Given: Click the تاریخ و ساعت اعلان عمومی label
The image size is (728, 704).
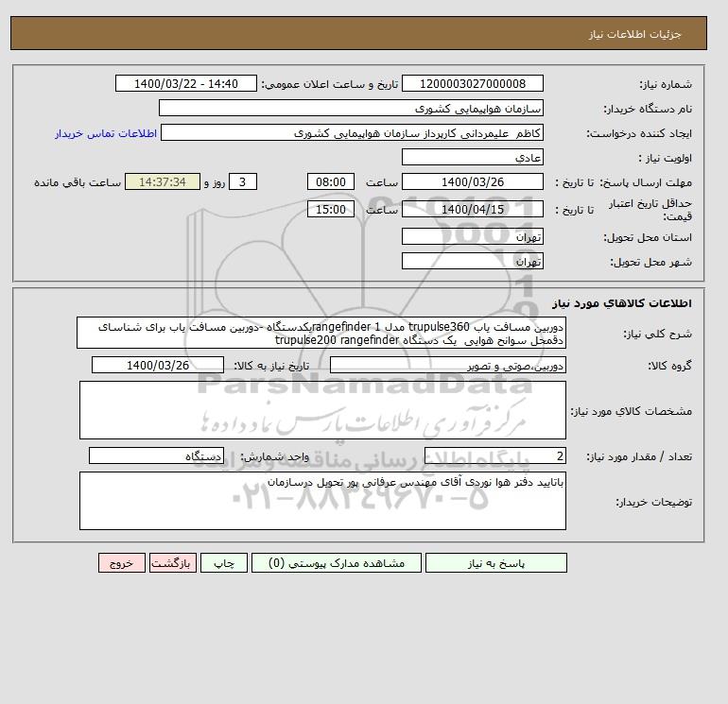Looking at the screenshot, I should (330, 84).
